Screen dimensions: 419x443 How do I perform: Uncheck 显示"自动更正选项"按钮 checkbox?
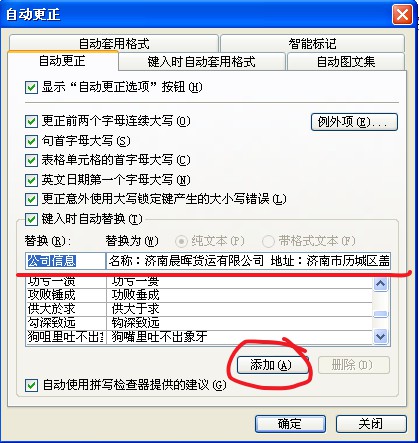click(x=31, y=88)
